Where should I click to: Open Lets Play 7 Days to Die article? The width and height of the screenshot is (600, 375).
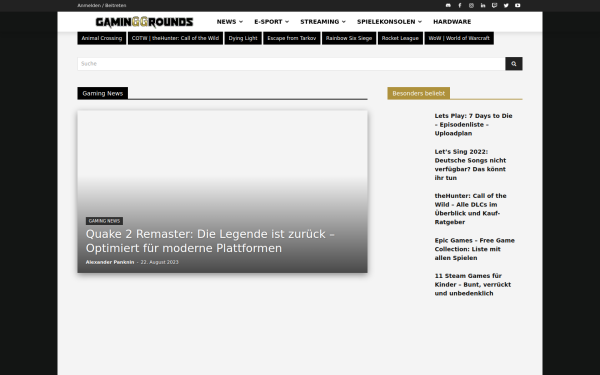[473, 124]
